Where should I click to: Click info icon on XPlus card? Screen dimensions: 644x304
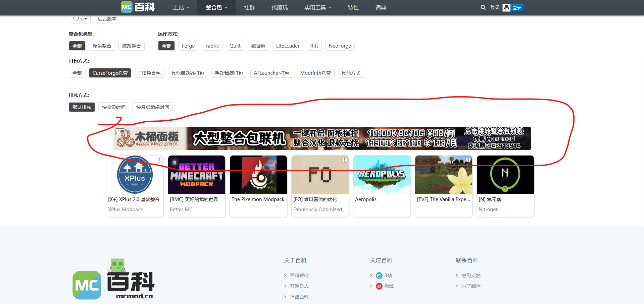pos(159,160)
